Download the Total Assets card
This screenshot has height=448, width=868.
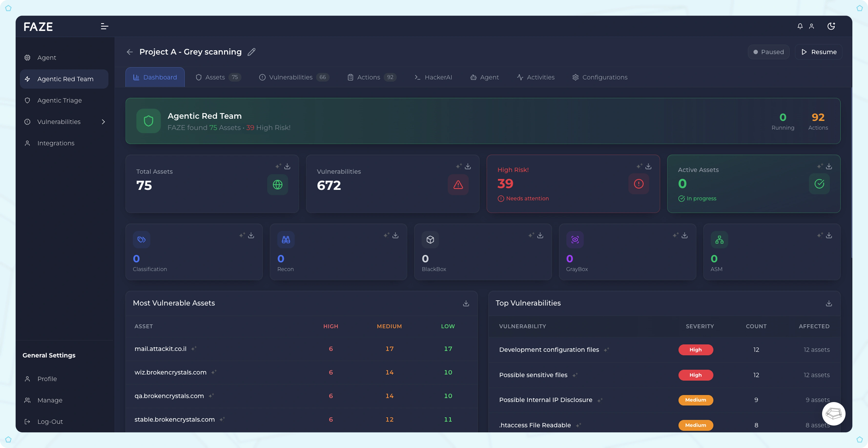[287, 166]
